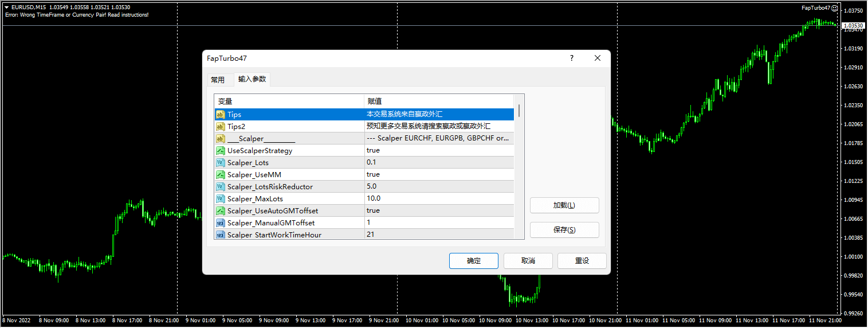The image size is (868, 328).
Task: Select the 输入参数 tab
Action: point(252,80)
